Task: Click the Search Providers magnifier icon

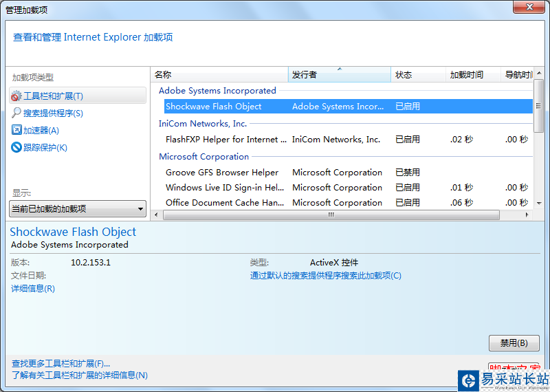Action: (16, 113)
